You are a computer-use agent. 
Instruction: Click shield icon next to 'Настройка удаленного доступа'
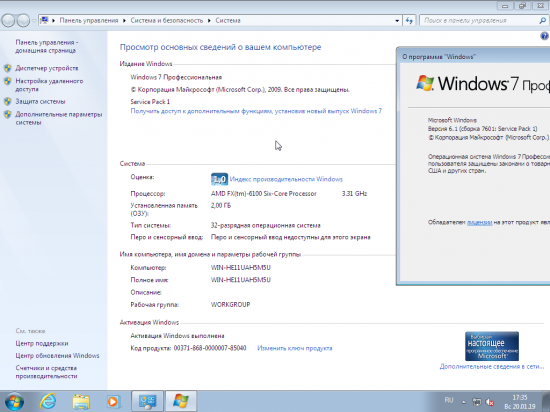coord(7,81)
